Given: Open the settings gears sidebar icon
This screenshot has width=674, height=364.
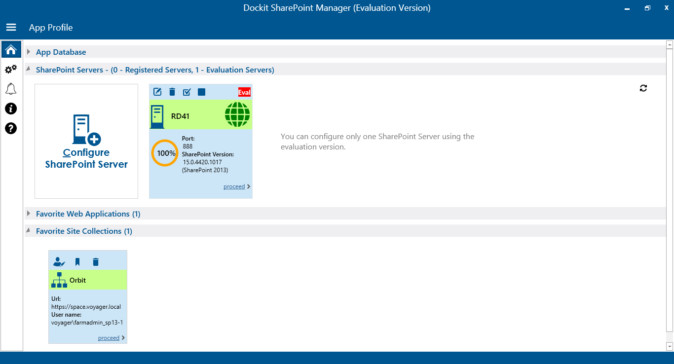Looking at the screenshot, I should 11,69.
